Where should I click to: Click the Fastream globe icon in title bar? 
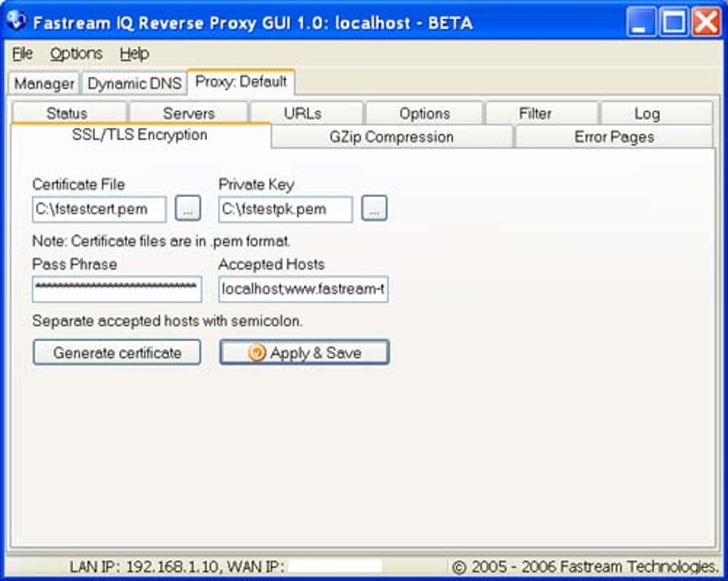pos(16,21)
